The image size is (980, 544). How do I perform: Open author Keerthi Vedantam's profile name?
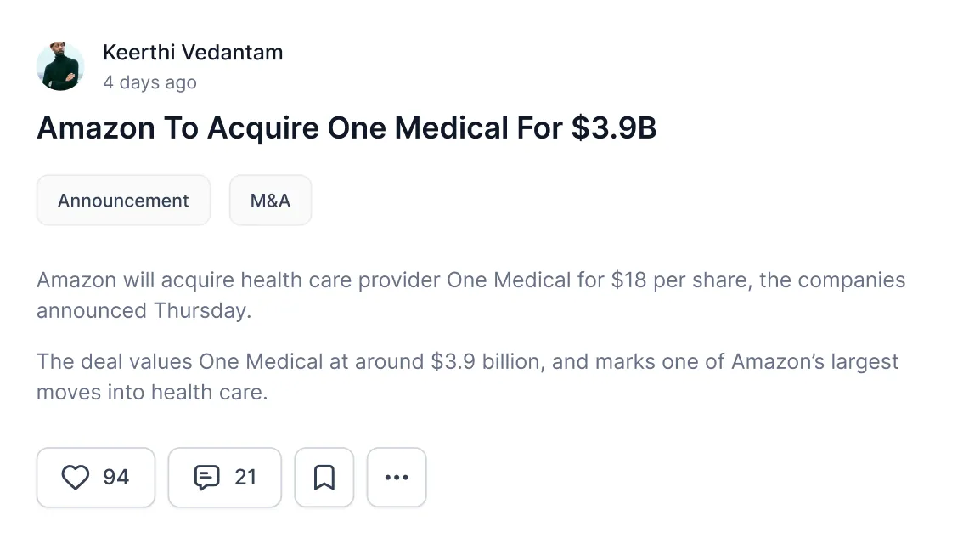[193, 53]
